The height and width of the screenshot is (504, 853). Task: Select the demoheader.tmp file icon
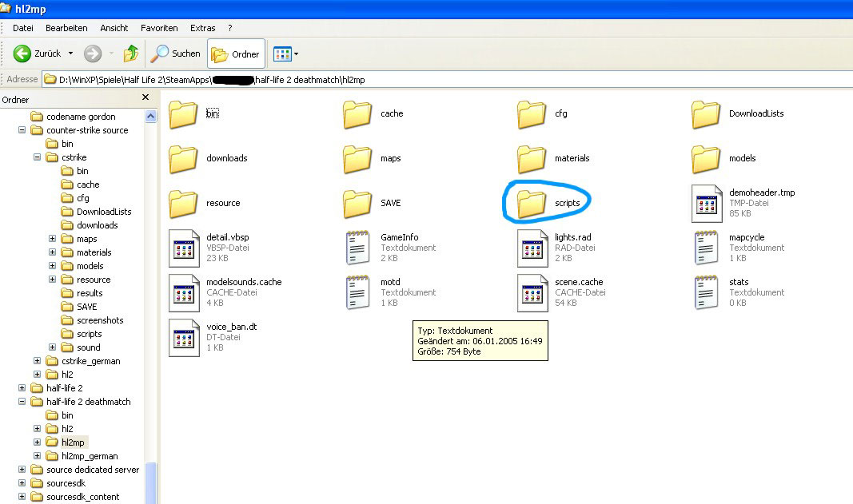coord(706,204)
